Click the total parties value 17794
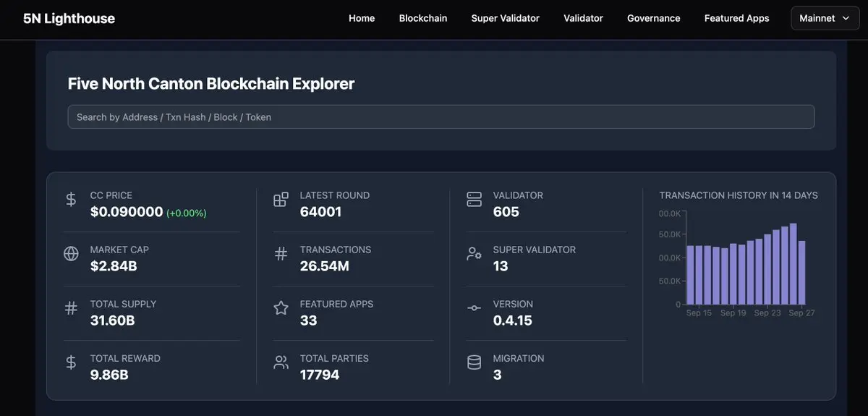The image size is (868, 416). pyautogui.click(x=320, y=375)
